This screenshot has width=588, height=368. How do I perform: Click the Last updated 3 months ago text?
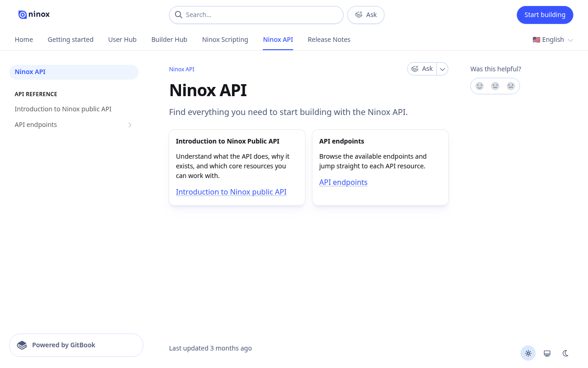[x=210, y=348]
